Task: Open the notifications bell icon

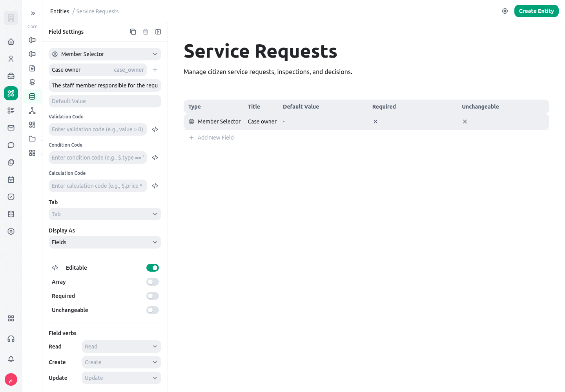Action: coord(11,359)
